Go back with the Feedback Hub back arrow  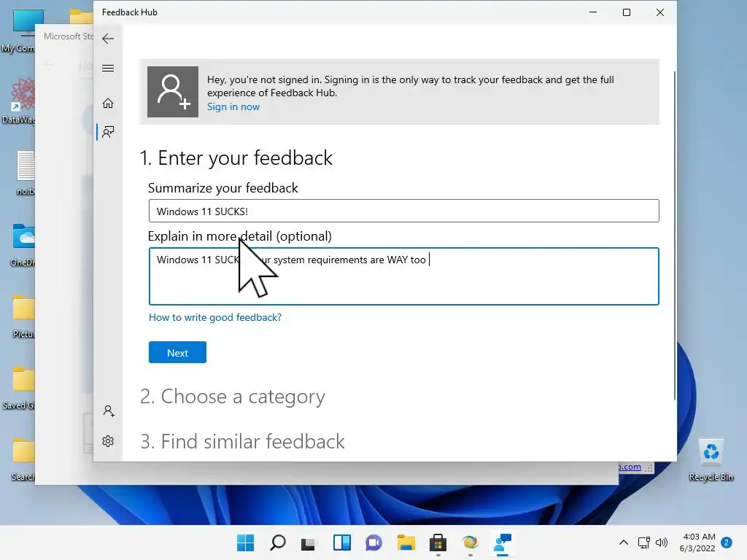coord(108,39)
